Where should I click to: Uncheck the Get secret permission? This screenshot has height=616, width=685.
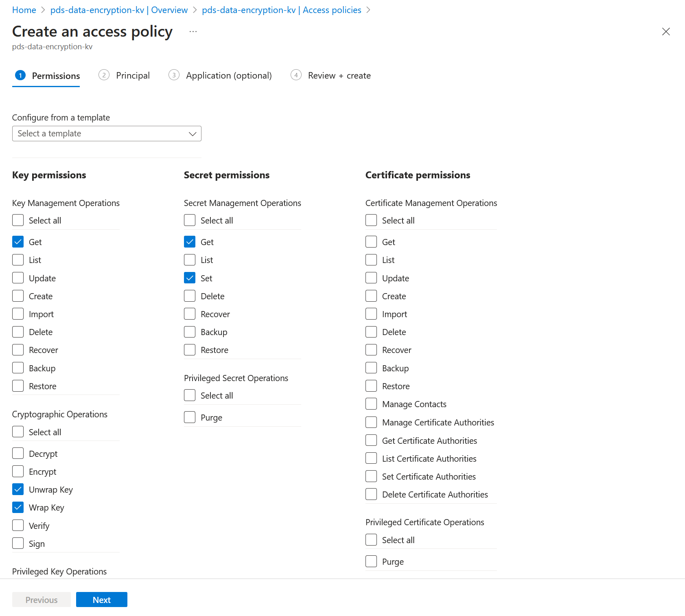(x=189, y=241)
